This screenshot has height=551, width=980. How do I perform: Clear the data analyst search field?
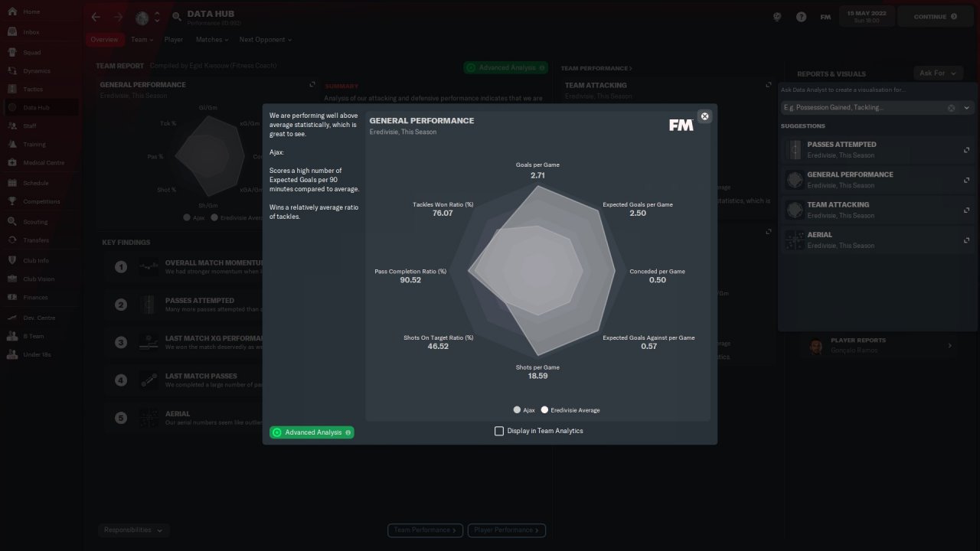coord(952,108)
